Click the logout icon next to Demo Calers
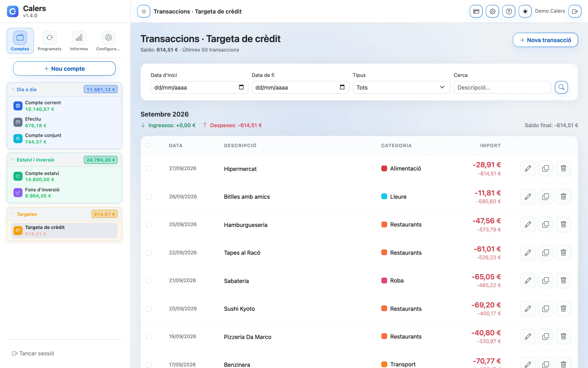 (x=575, y=11)
